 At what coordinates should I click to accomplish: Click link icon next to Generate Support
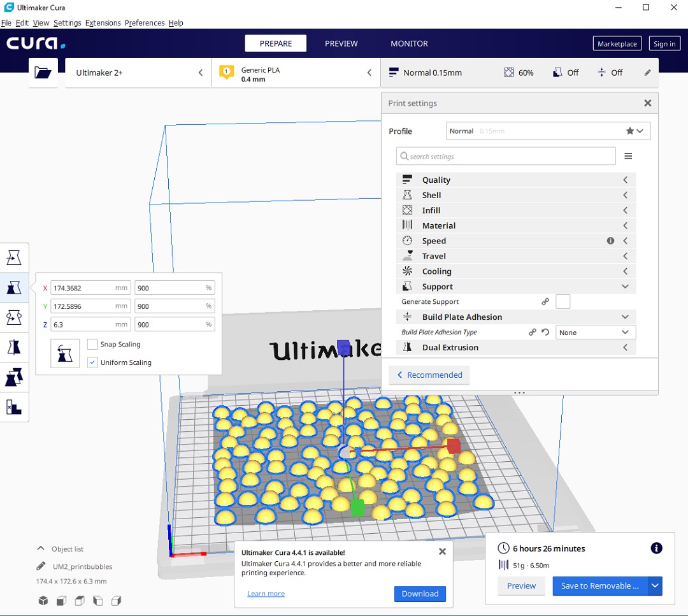(545, 301)
